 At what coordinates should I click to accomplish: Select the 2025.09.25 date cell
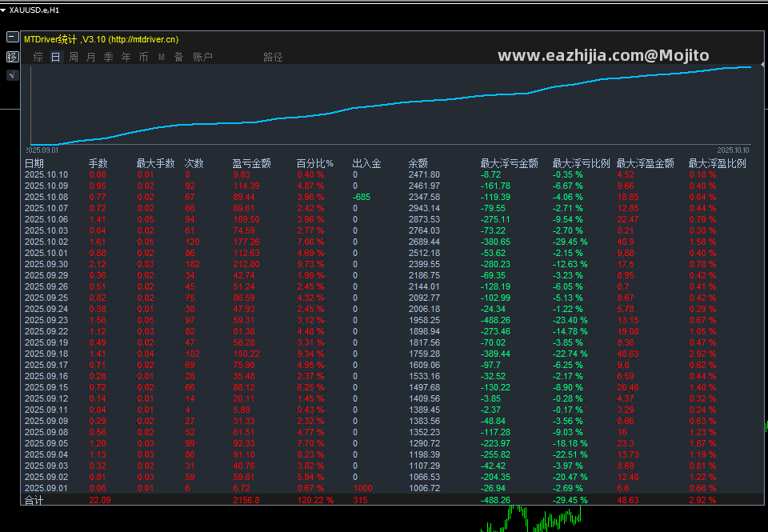[46, 298]
